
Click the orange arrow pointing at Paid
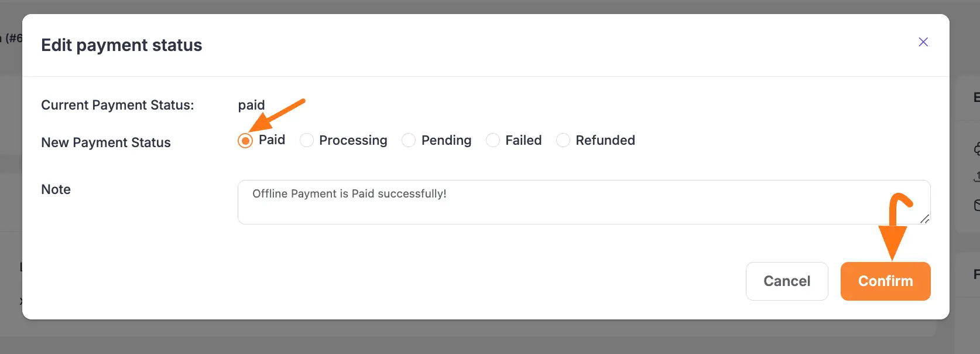pos(275,114)
